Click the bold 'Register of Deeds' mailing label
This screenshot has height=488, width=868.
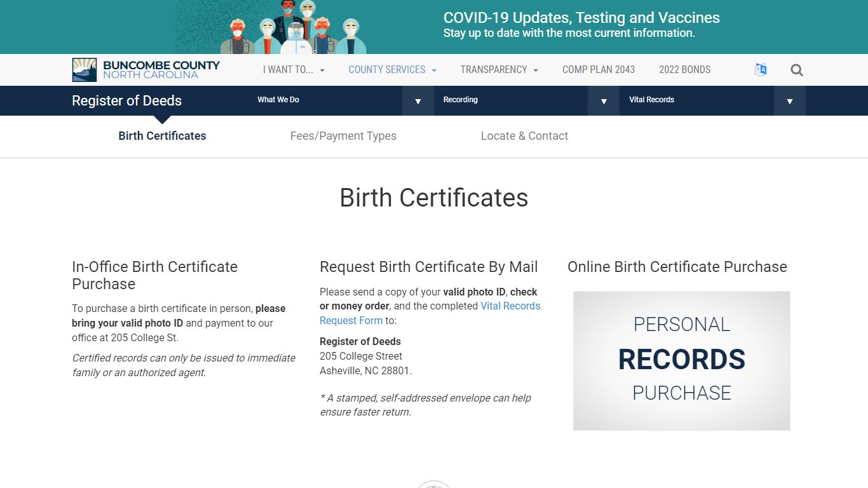click(360, 341)
